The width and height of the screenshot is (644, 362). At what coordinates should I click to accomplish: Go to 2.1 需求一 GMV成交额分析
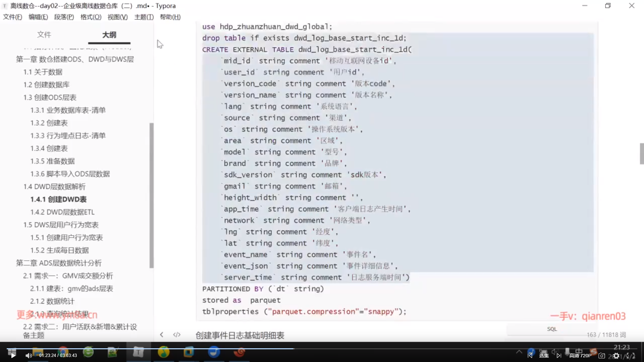pyautogui.click(x=68, y=276)
